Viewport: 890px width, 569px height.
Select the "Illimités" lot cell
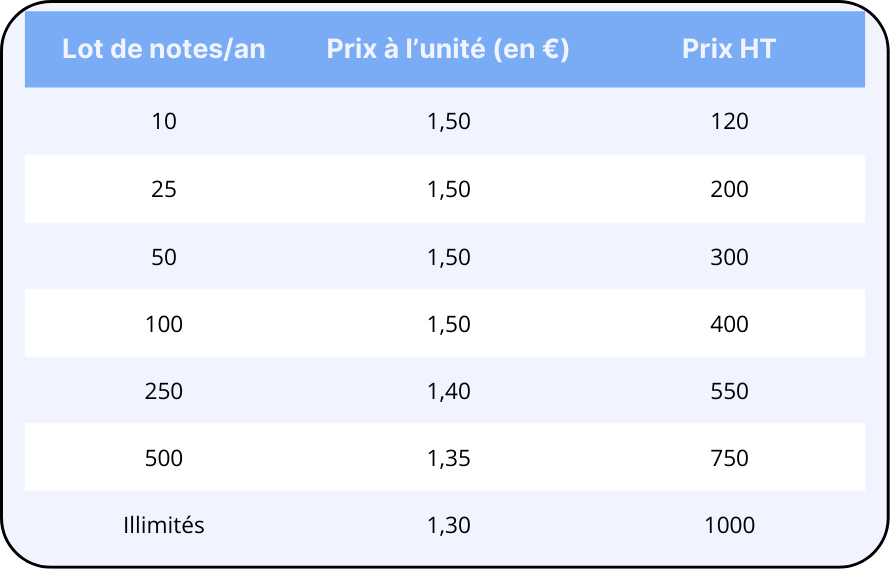pos(164,525)
